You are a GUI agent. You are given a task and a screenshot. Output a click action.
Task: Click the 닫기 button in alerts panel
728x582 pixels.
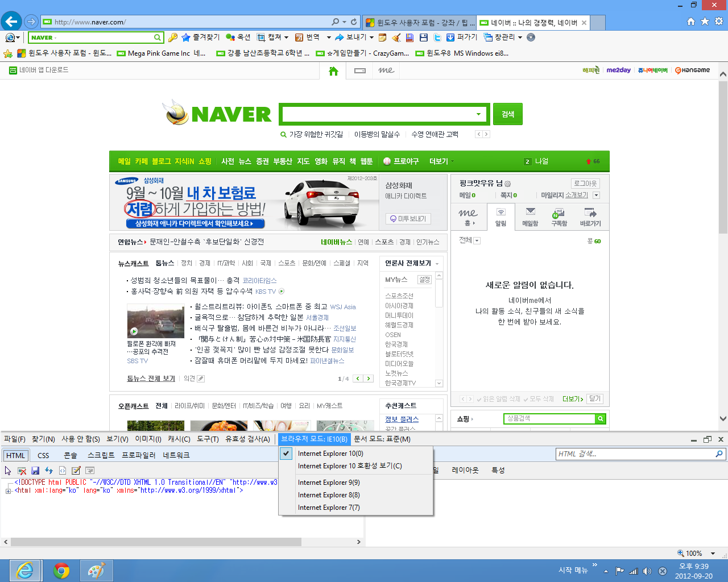(x=595, y=398)
